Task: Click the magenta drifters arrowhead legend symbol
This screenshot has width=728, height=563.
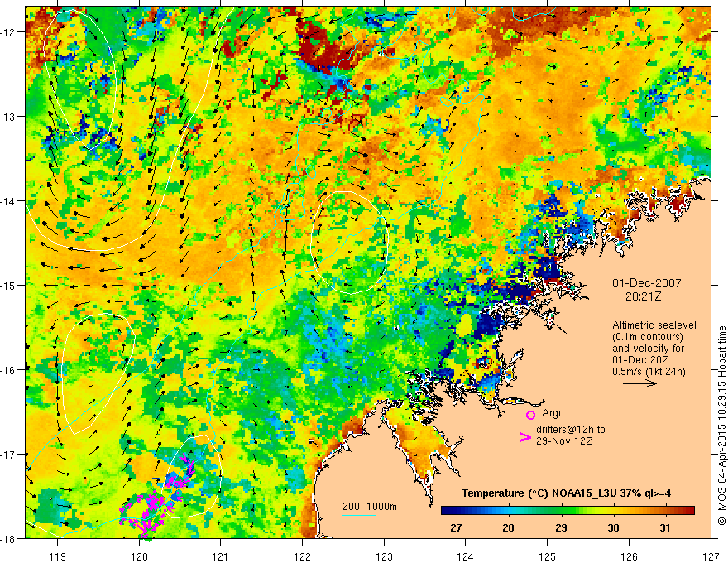Action: [x=524, y=436]
